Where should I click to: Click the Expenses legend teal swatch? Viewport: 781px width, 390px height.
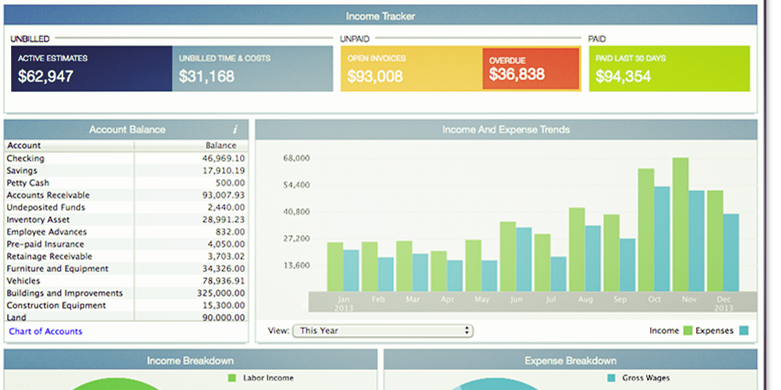point(744,331)
